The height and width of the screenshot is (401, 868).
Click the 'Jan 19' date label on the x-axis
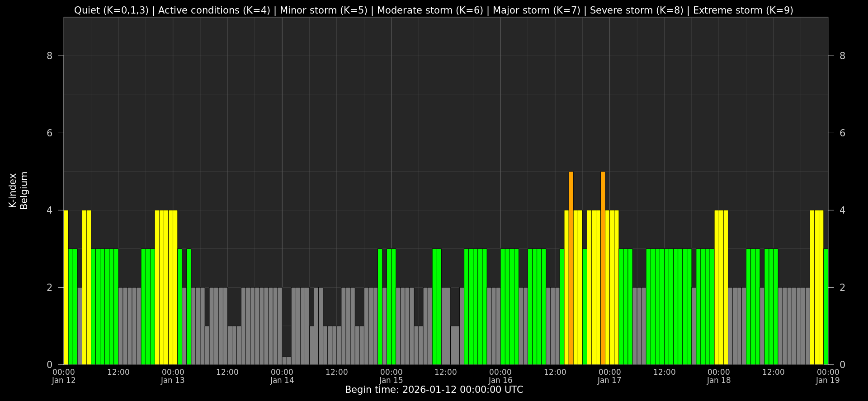click(828, 380)
